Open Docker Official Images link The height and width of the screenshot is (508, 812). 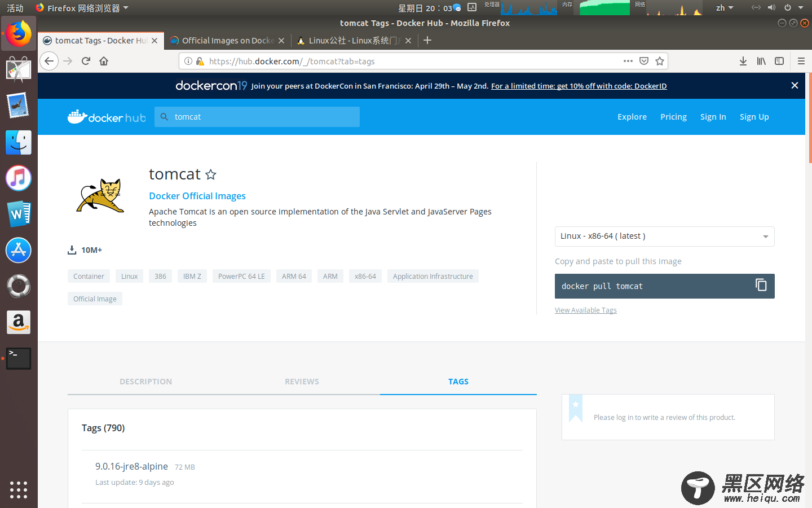[197, 196]
